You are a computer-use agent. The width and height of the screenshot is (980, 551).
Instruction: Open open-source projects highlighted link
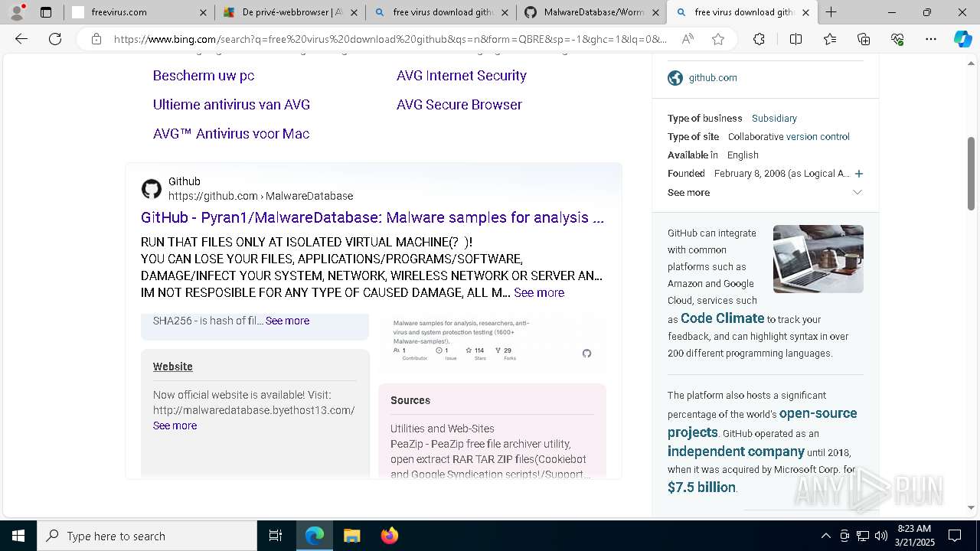(x=763, y=422)
